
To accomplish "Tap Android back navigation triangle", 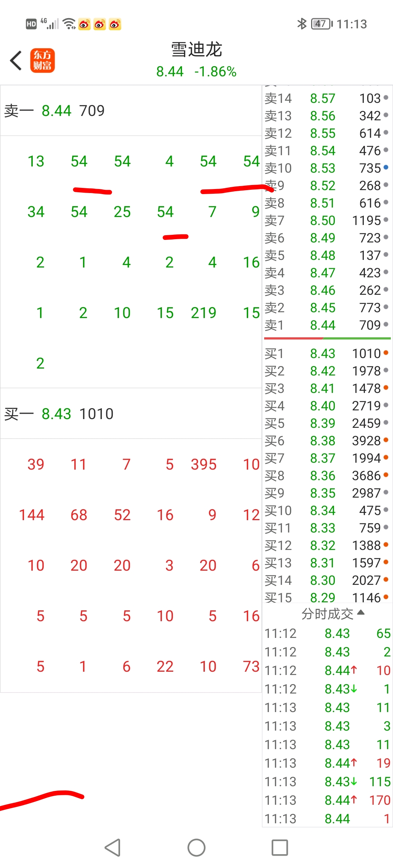I will pos(112,848).
